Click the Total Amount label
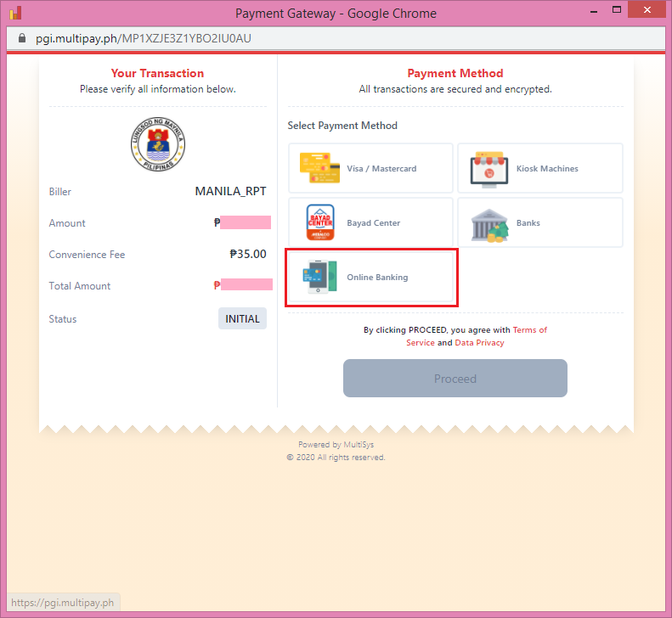Viewport: 672px width, 618px height. [x=80, y=286]
